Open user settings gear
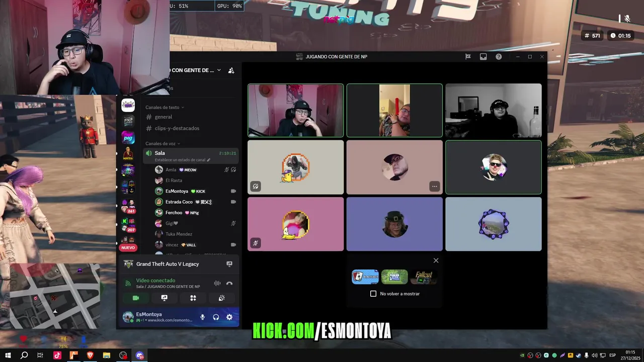The height and width of the screenshot is (362, 644). pyautogui.click(x=229, y=317)
